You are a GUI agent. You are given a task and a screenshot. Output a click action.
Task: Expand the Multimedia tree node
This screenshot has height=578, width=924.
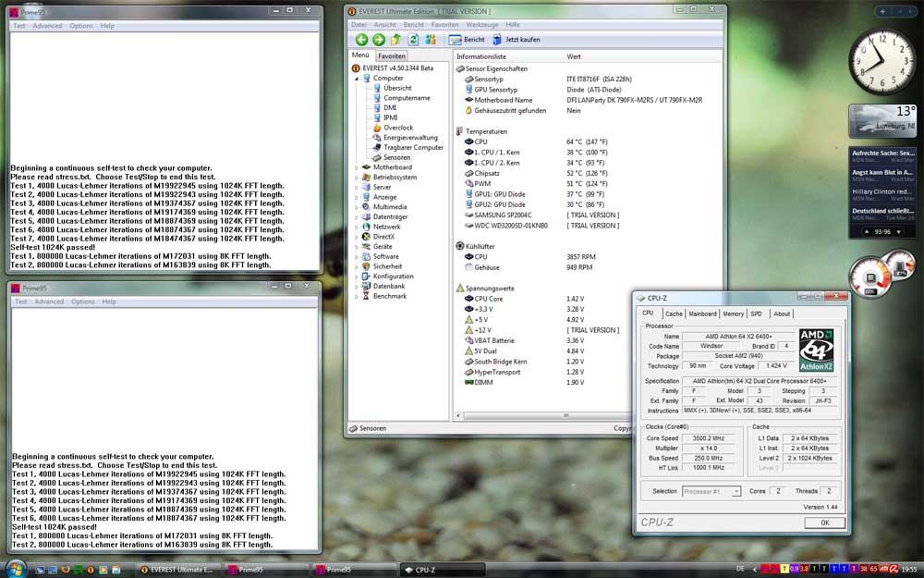pos(357,207)
